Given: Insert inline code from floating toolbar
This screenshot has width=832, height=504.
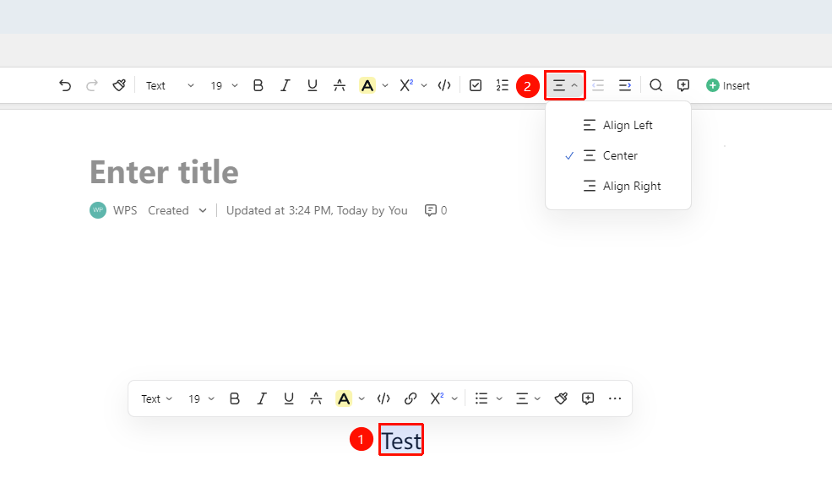Looking at the screenshot, I should 383,398.
